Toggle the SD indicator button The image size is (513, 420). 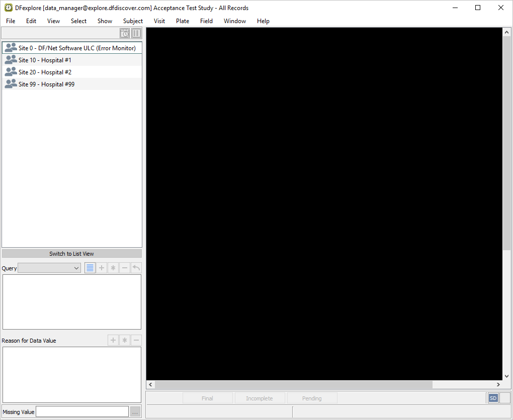pyautogui.click(x=493, y=398)
